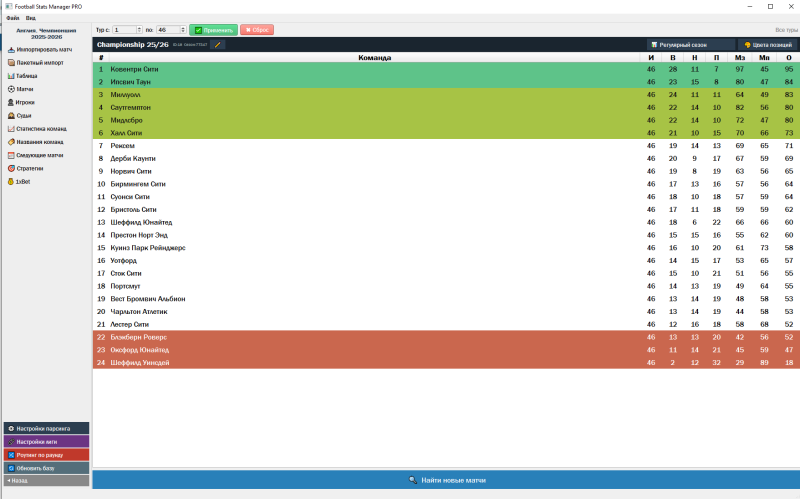Select the Блэкберн Роверс row

[x=446, y=337]
